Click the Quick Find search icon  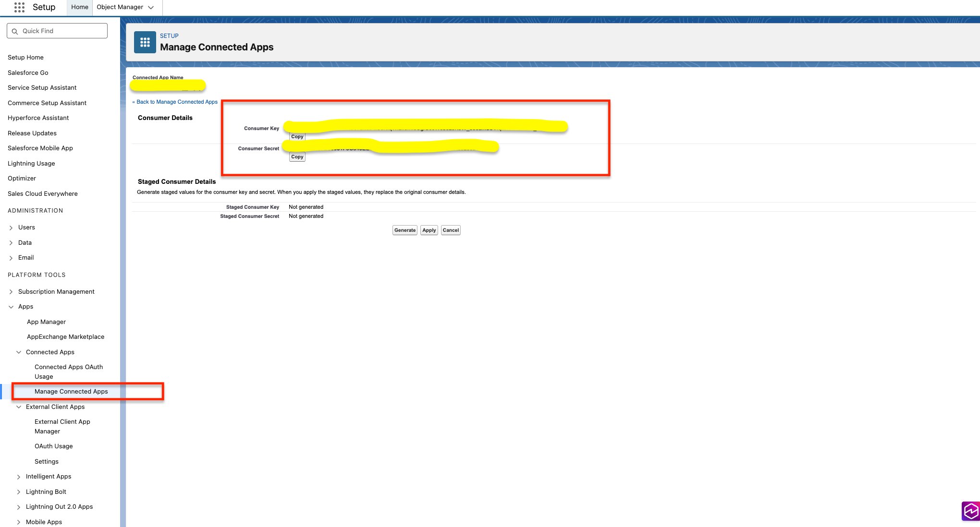pos(15,31)
